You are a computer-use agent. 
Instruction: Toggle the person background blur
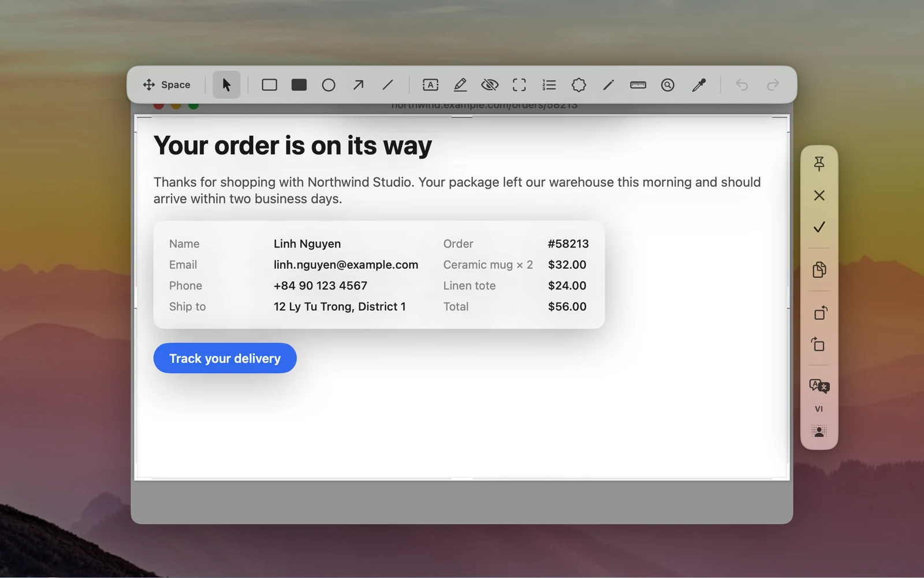click(x=819, y=431)
